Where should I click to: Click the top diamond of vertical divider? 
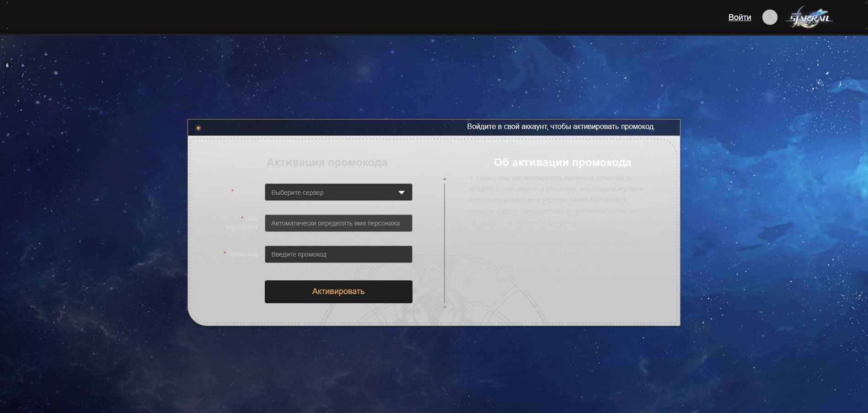click(x=445, y=179)
